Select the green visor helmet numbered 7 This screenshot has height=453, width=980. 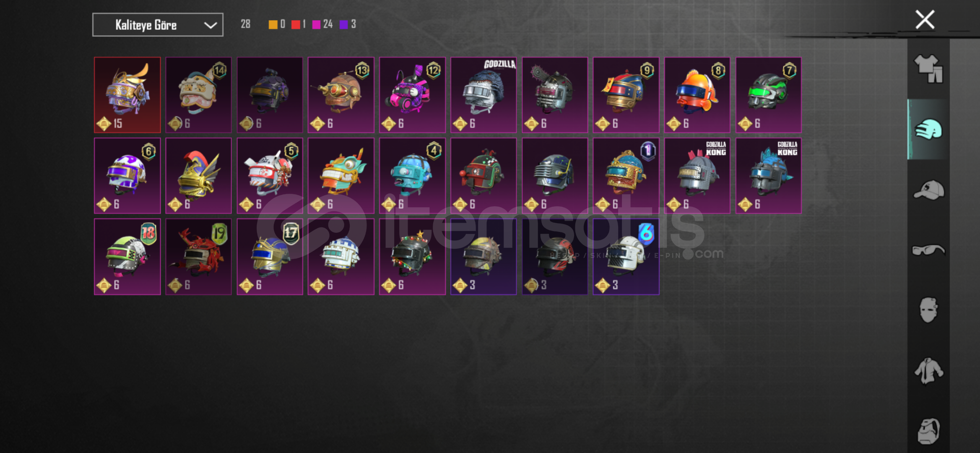click(768, 95)
